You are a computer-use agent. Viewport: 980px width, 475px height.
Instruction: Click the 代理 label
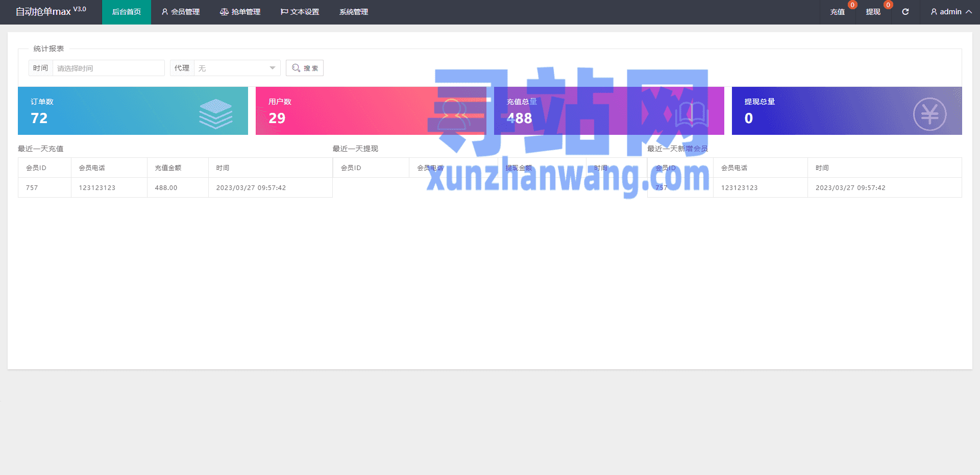(182, 68)
